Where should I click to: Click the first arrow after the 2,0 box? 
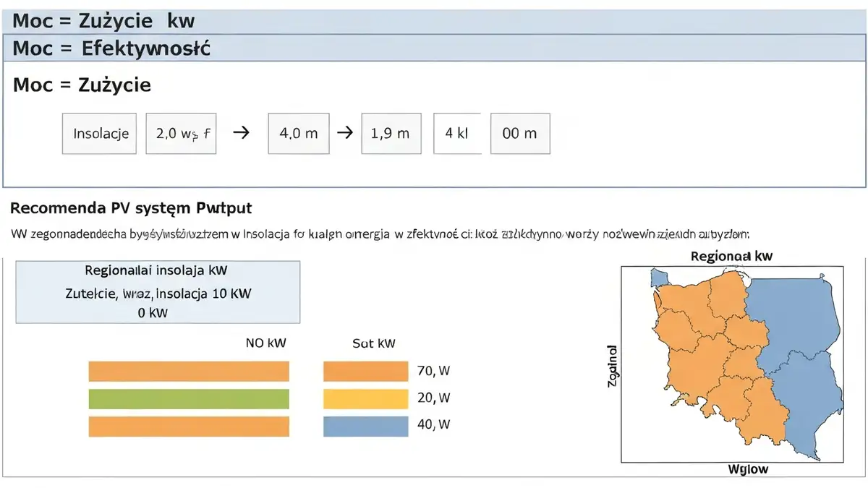pyautogui.click(x=243, y=133)
